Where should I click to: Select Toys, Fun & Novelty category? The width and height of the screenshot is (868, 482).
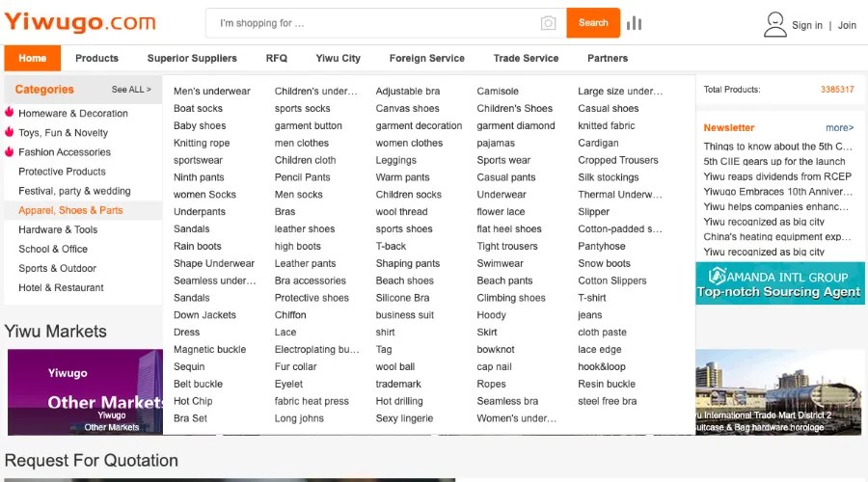pos(63,133)
